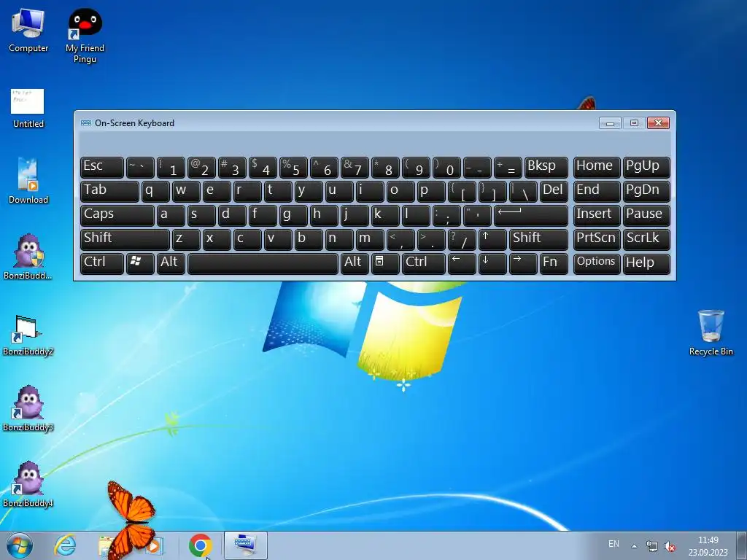The image size is (747, 560).
Task: Select the My Friend Pingu shortcut
Action: [x=85, y=36]
